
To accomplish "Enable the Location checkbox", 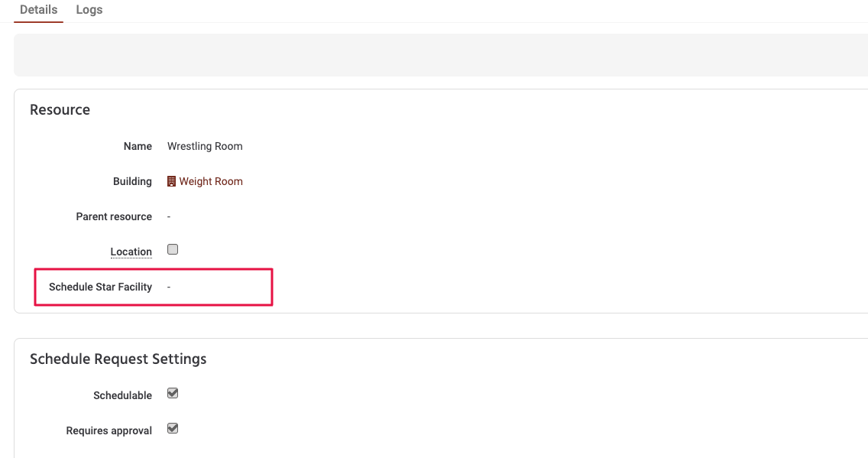I will pos(173,249).
